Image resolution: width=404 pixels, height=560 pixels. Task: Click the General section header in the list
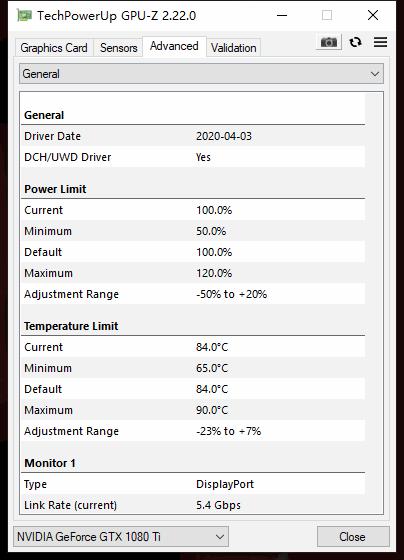[x=44, y=115]
